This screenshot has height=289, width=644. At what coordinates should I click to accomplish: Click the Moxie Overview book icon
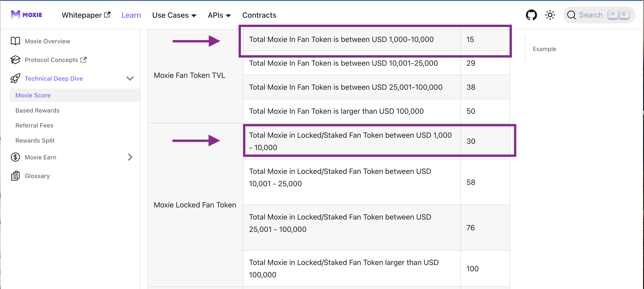(x=15, y=41)
